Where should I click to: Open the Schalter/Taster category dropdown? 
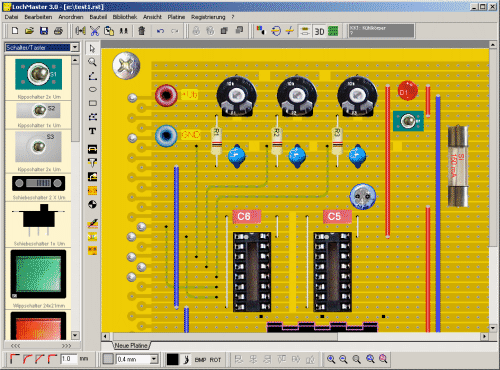75,47
